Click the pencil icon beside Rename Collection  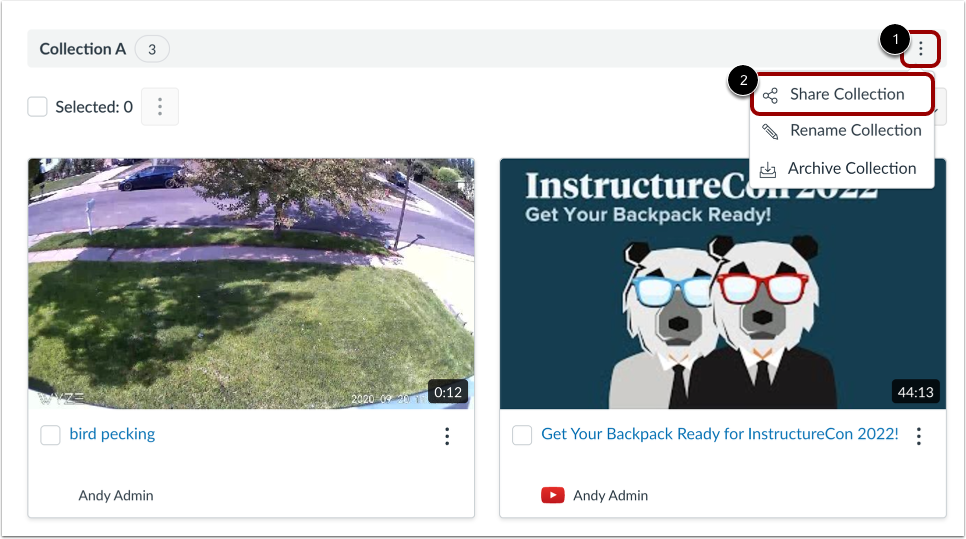coord(770,131)
